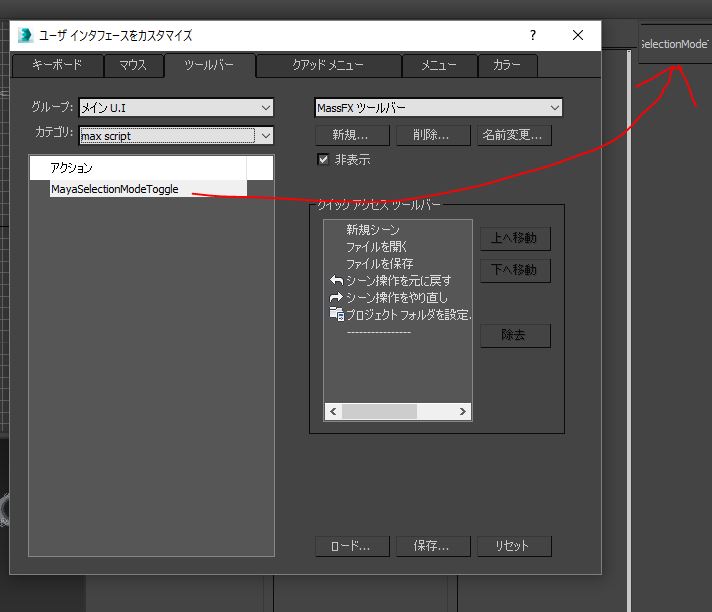The height and width of the screenshot is (612, 712).
Task: Switch to the キーボード tab
Action: coord(57,66)
